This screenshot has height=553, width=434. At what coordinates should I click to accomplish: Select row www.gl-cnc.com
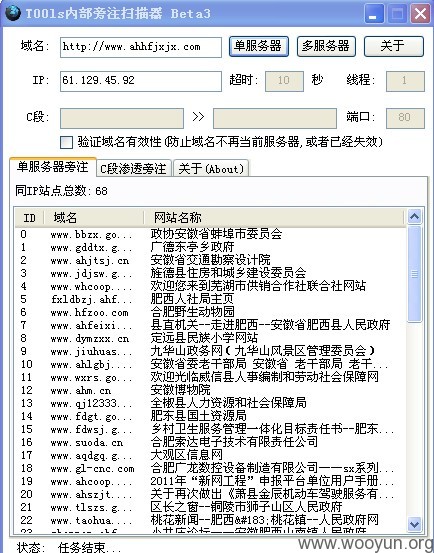211,468
